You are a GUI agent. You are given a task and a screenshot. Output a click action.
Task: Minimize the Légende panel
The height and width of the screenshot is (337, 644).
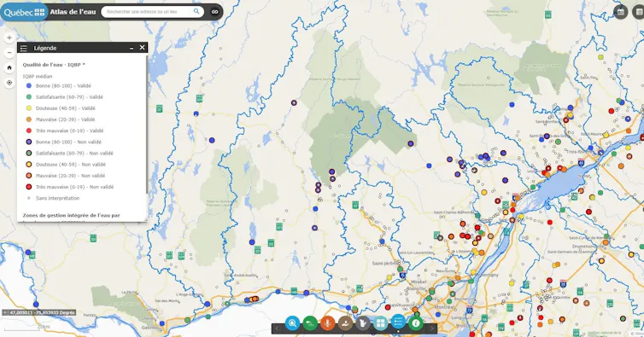[132, 48]
